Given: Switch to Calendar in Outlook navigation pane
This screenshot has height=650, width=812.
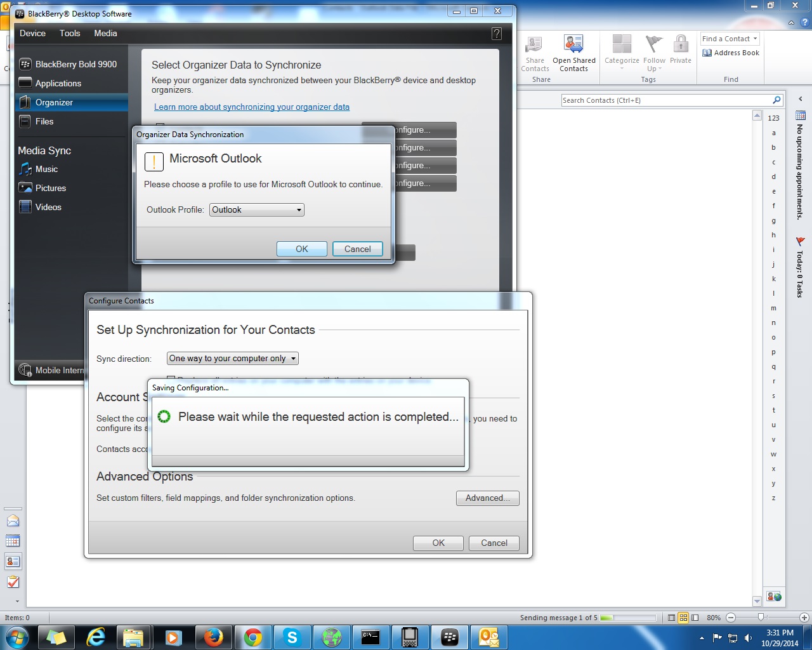Looking at the screenshot, I should (13, 541).
